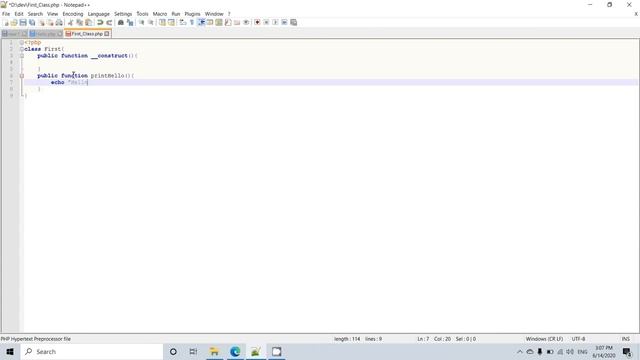Screen dimensions: 640x360
Task: Open the Language menu
Action: click(99, 14)
